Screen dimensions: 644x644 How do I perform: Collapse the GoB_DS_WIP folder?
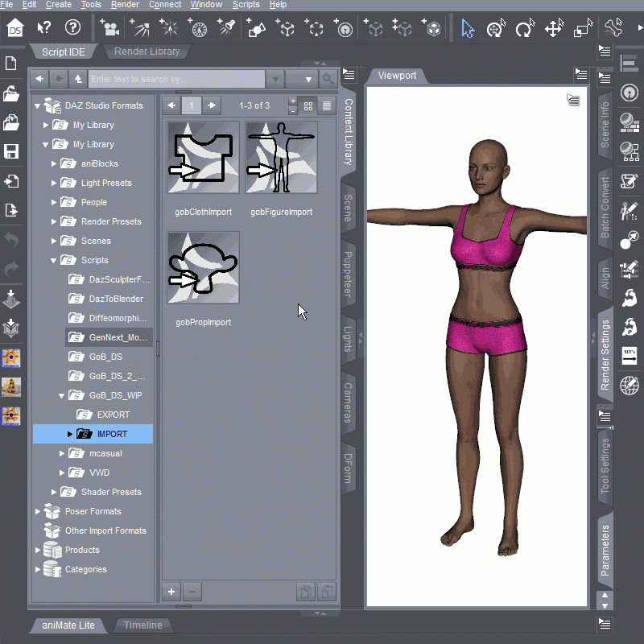[x=62, y=395]
